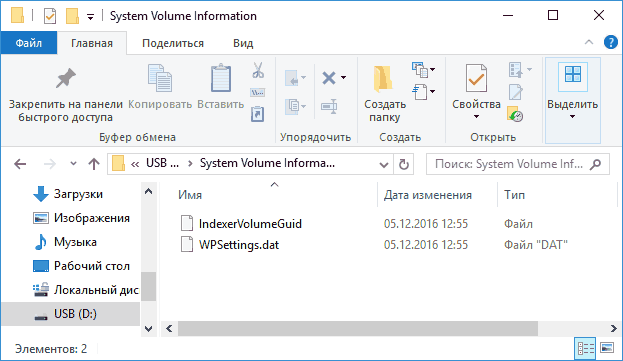Sort by the Дата изменения column header
Viewport: 623px width, 361px height.
[x=428, y=195]
